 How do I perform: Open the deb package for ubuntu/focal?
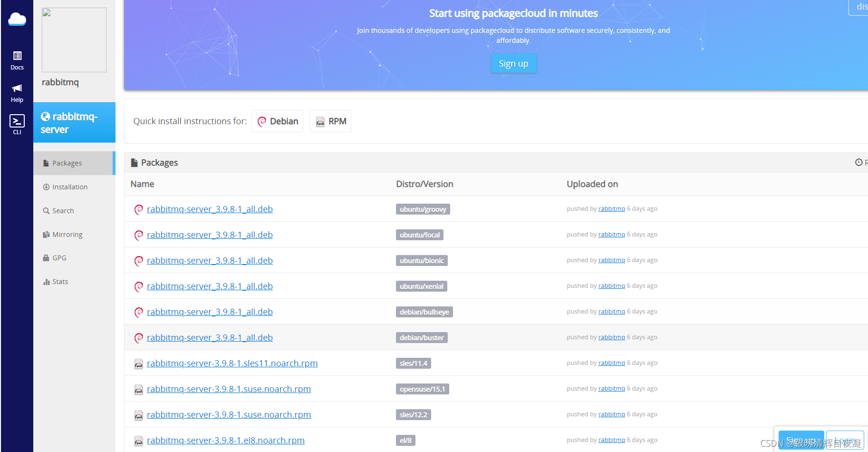click(210, 235)
